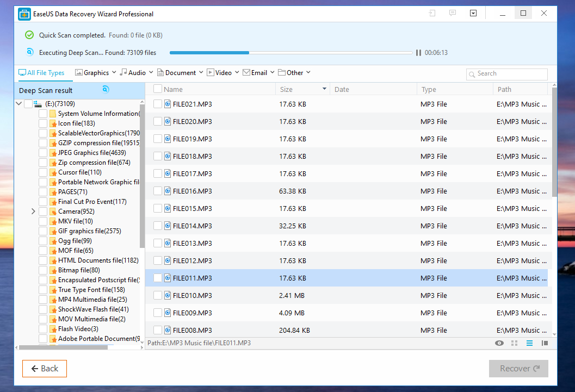The width and height of the screenshot is (575, 392).
Task: Click the tree panel vertical scrollbar
Action: point(142,176)
